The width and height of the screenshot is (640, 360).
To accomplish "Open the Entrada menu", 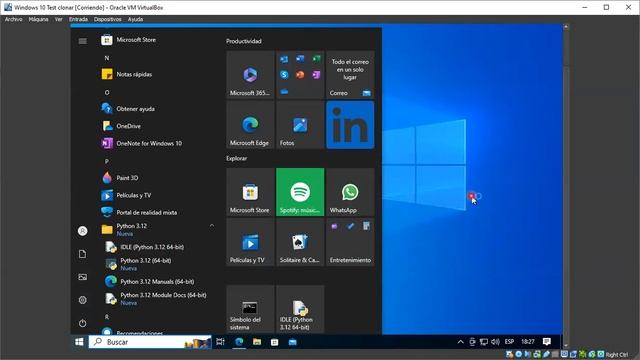I will [78, 19].
